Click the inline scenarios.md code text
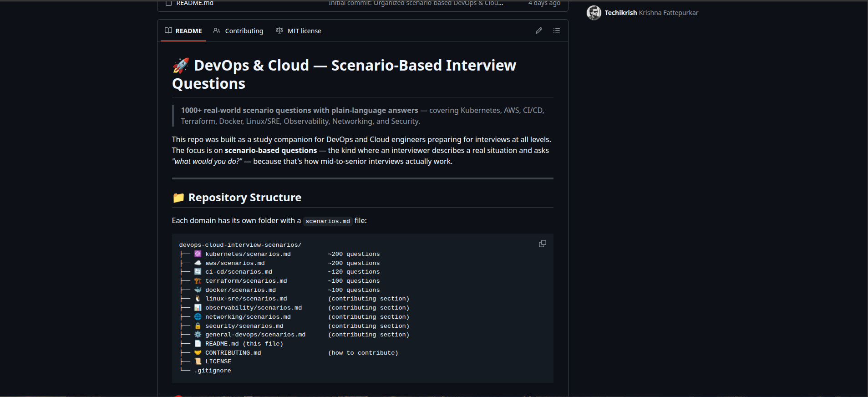 pos(328,221)
